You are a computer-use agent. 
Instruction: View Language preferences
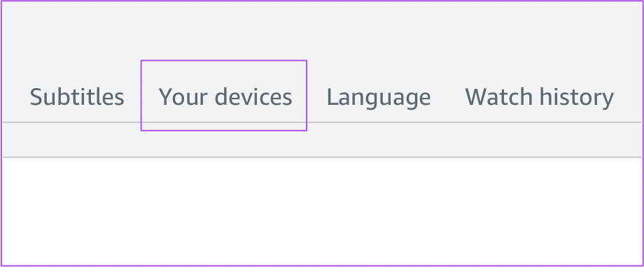[x=378, y=98]
